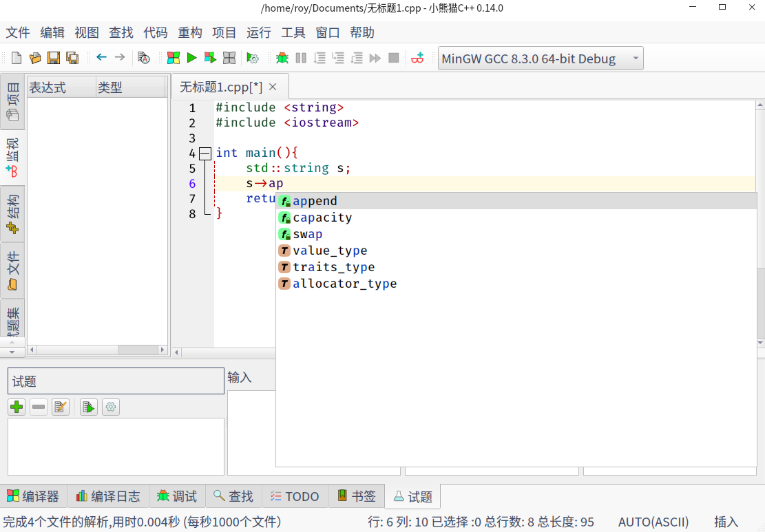Stop execution with the gray square icon
The image size is (765, 532).
click(394, 58)
